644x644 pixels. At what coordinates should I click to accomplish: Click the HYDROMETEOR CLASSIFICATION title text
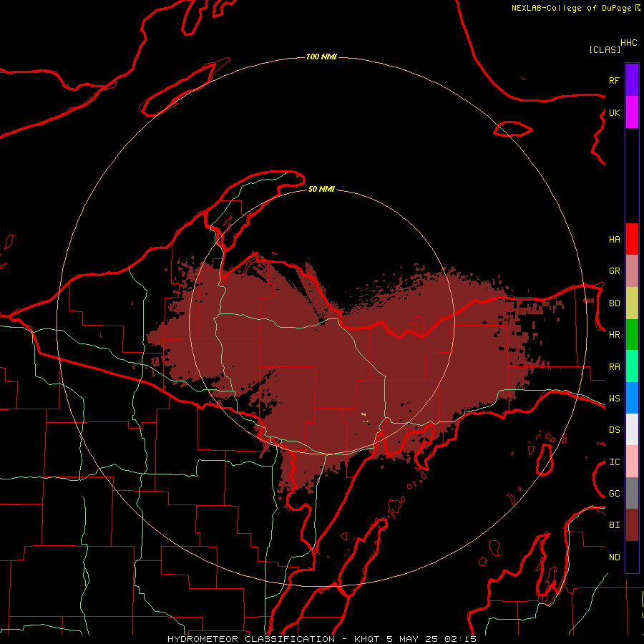(x=251, y=639)
